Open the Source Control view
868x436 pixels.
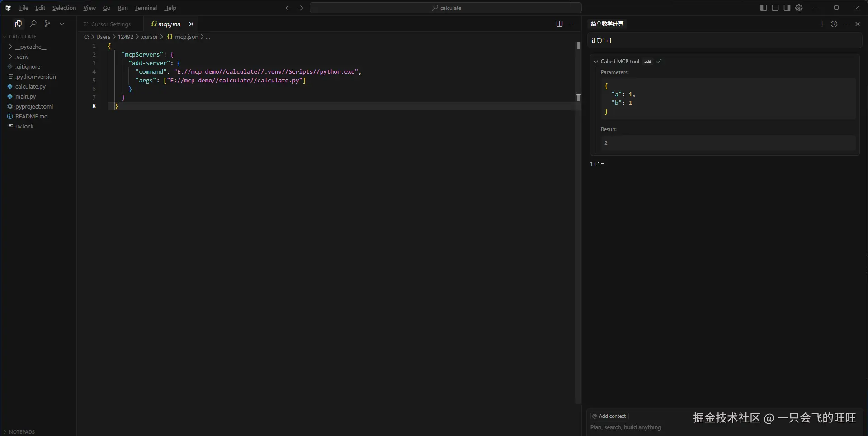point(47,24)
